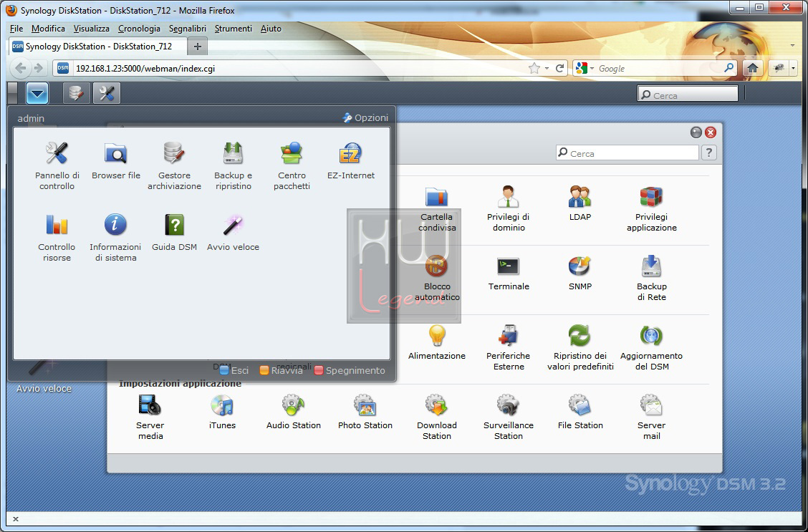Open Avvio veloce desktop shortcut
Image resolution: width=808 pixels, height=532 pixels.
pos(44,376)
